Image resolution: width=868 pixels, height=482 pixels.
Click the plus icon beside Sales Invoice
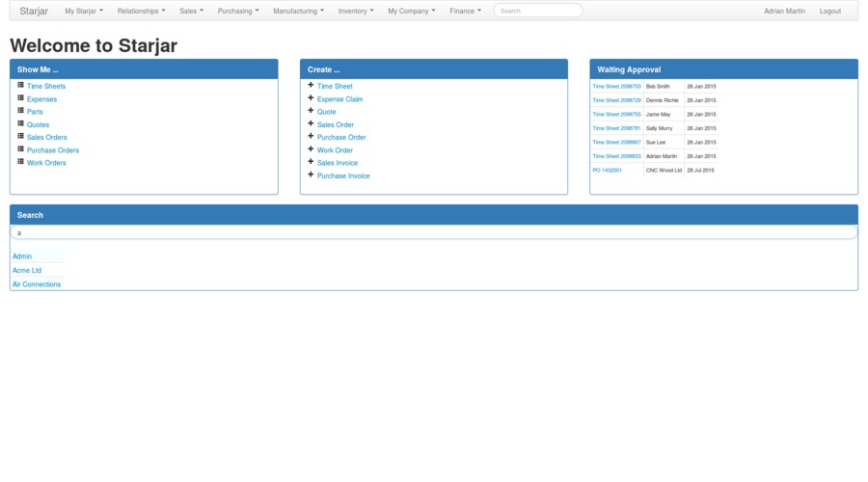[311, 162]
